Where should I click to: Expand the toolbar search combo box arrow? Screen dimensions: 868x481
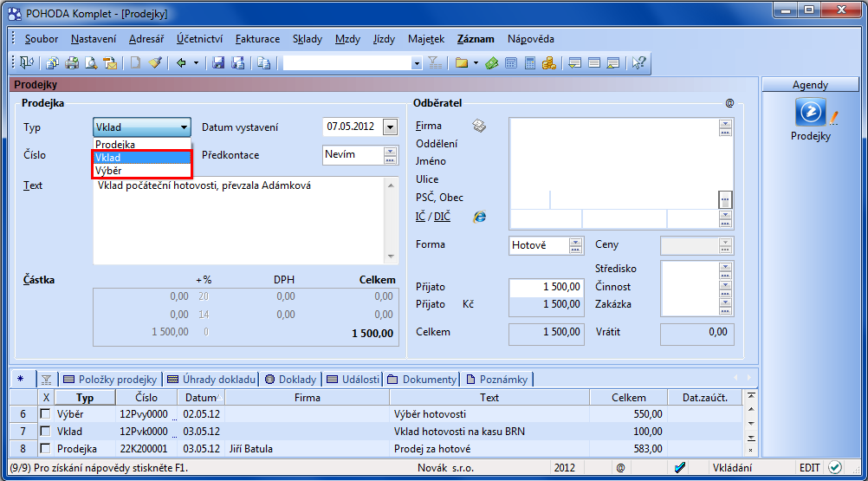tap(417, 63)
